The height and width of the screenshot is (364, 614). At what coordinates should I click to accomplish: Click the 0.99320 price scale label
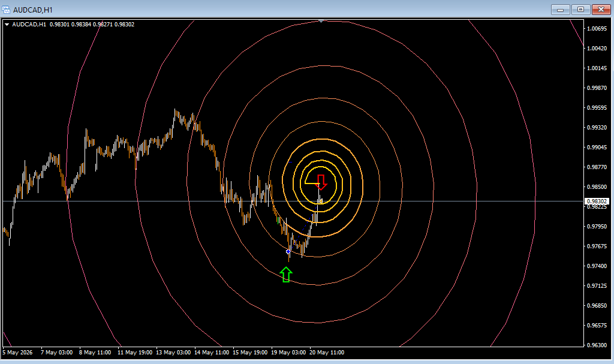coord(597,127)
